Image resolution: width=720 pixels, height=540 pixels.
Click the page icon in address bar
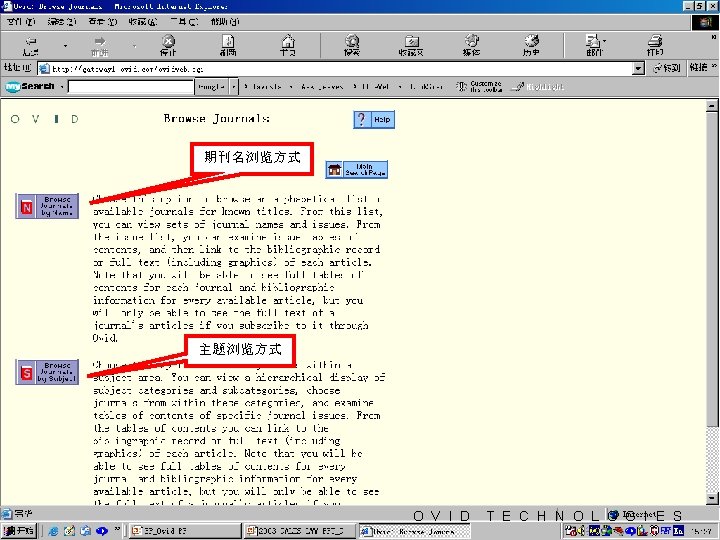click(45, 69)
